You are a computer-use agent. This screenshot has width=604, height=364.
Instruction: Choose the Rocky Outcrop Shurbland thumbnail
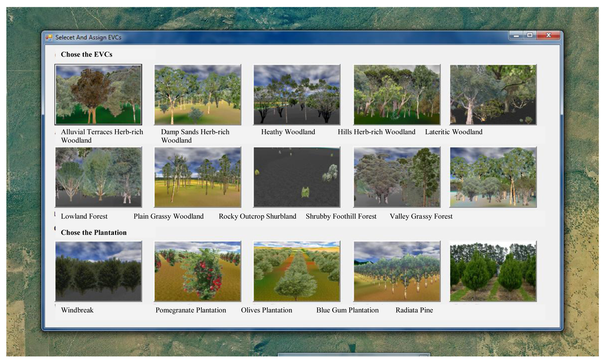click(297, 177)
